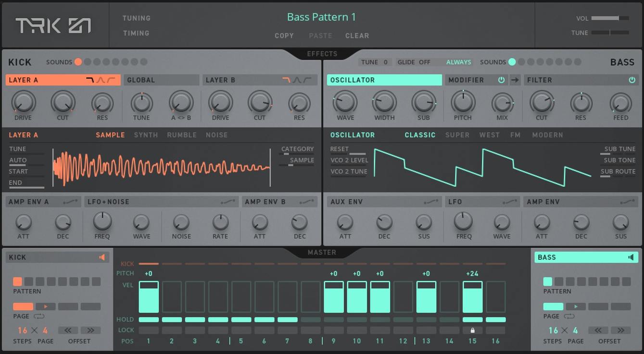The image size is (644, 354).
Task: Toggle the Filter power icon
Action: coord(632,80)
